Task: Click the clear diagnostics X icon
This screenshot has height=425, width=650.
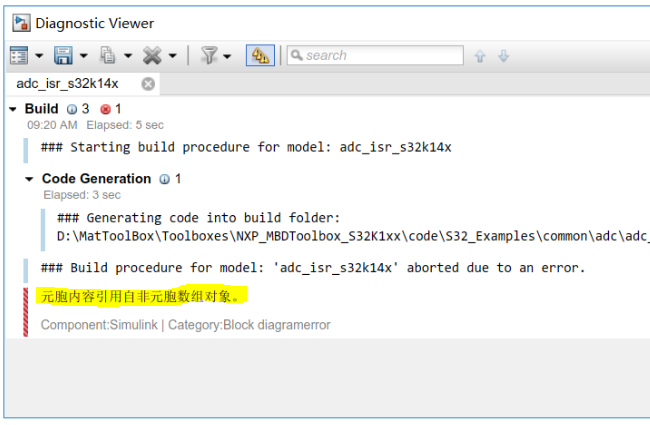Action: [x=152, y=56]
